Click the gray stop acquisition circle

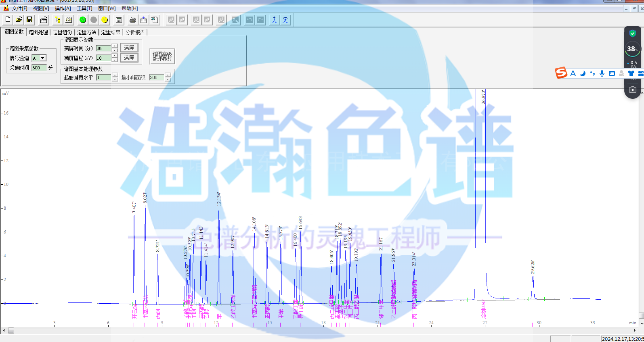click(x=94, y=20)
